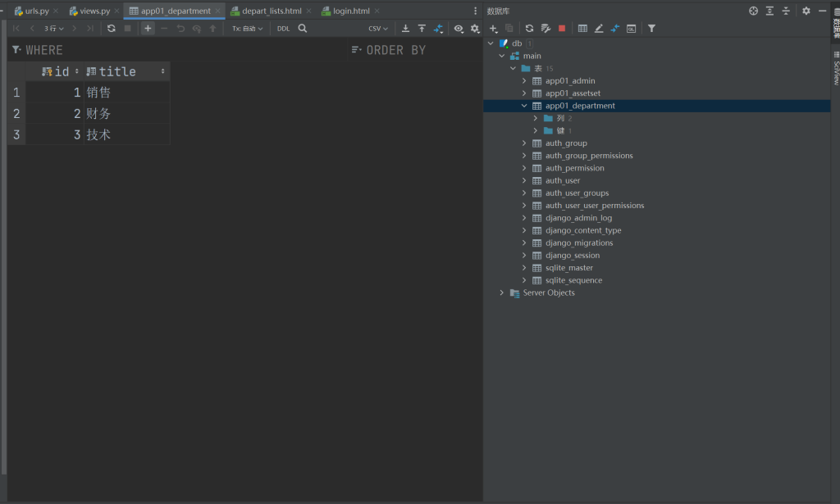Click the add row plus icon

pos(148,29)
